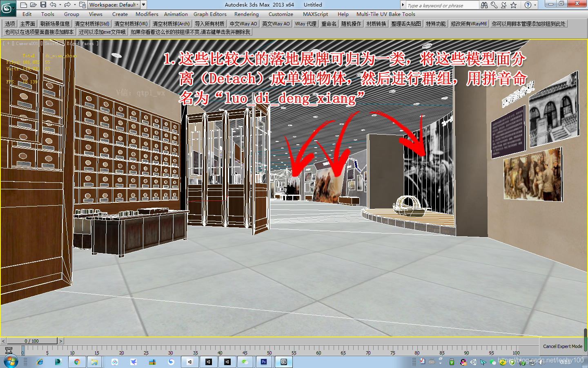
Task: Redo the action via arrow icon
Action: (x=67, y=5)
